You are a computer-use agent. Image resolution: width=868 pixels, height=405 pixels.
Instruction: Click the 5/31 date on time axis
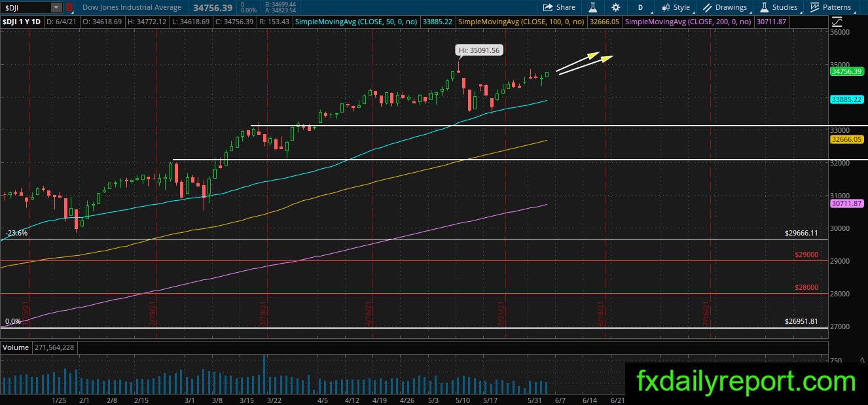535,399
